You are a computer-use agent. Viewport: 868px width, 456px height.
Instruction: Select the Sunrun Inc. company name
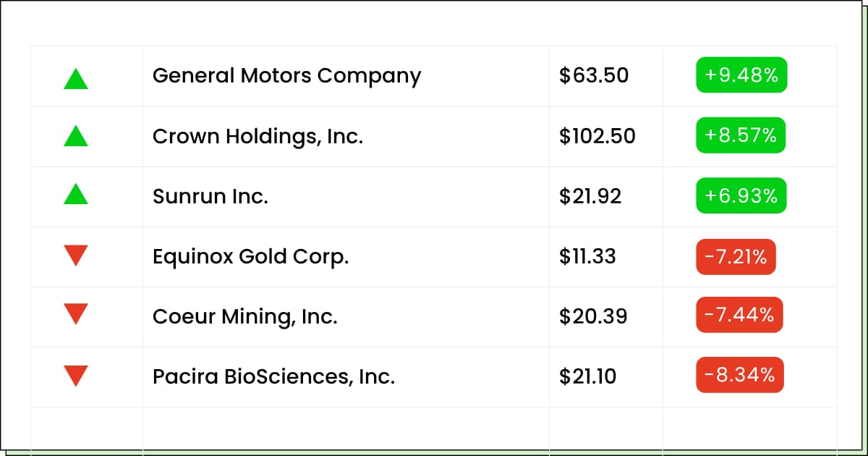[x=210, y=196]
